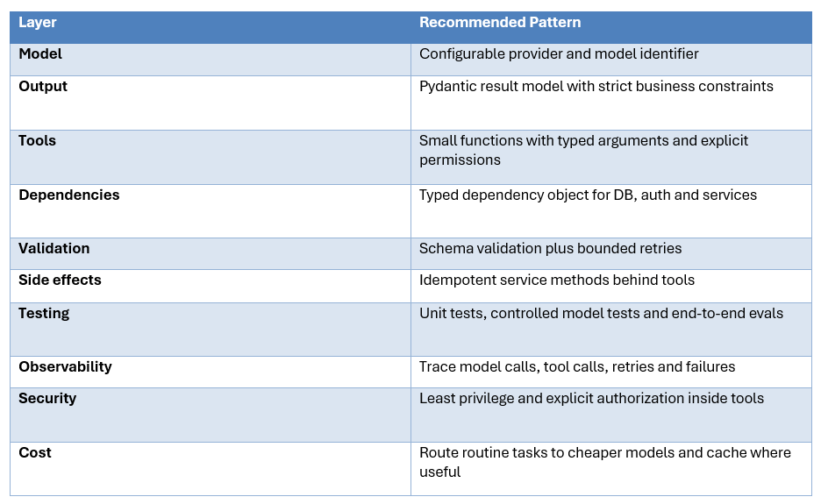Screen dimensions: 821x504
Task: Click the Observability row label
Action: [66, 367]
